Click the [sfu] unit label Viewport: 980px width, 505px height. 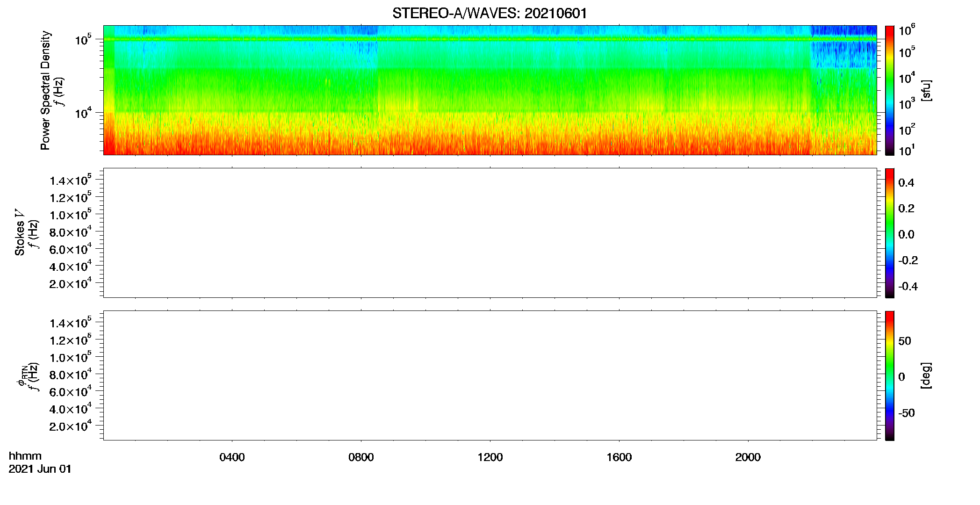[x=926, y=90]
